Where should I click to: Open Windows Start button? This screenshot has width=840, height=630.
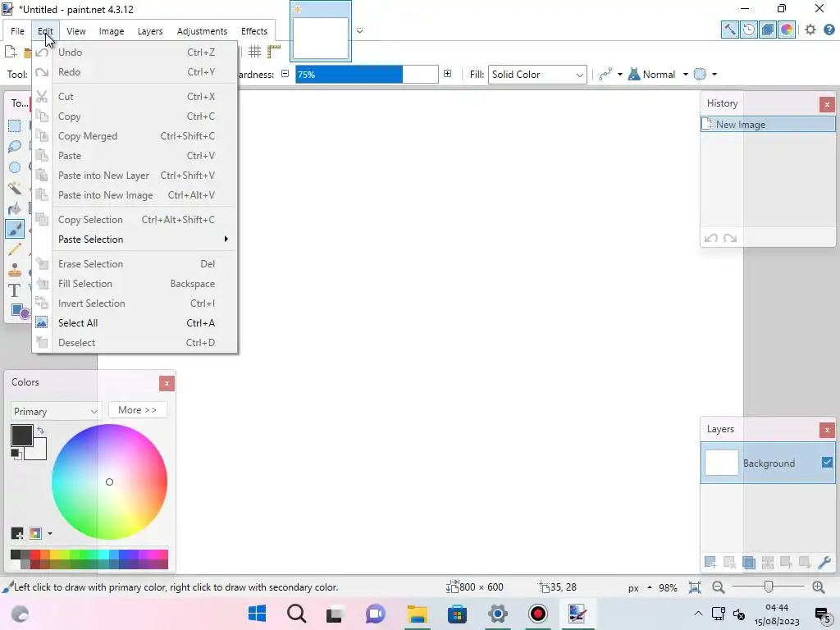(257, 614)
